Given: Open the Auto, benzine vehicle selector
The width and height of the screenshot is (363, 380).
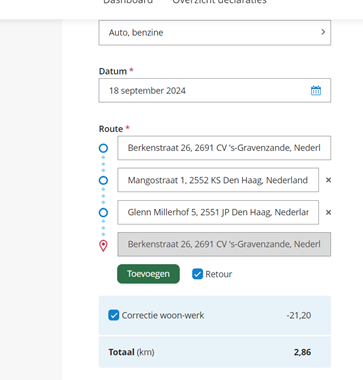Looking at the screenshot, I should [x=215, y=32].
